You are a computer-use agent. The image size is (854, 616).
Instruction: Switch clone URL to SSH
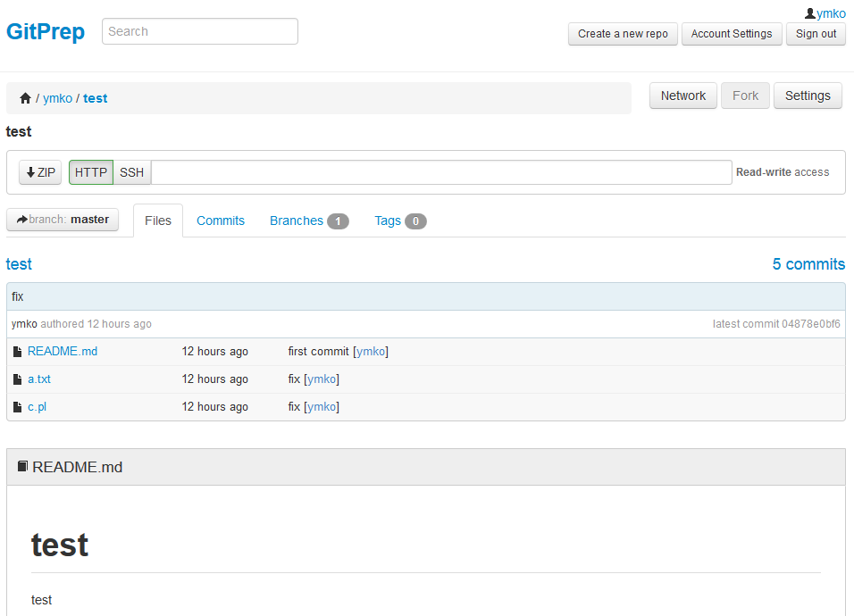131,172
